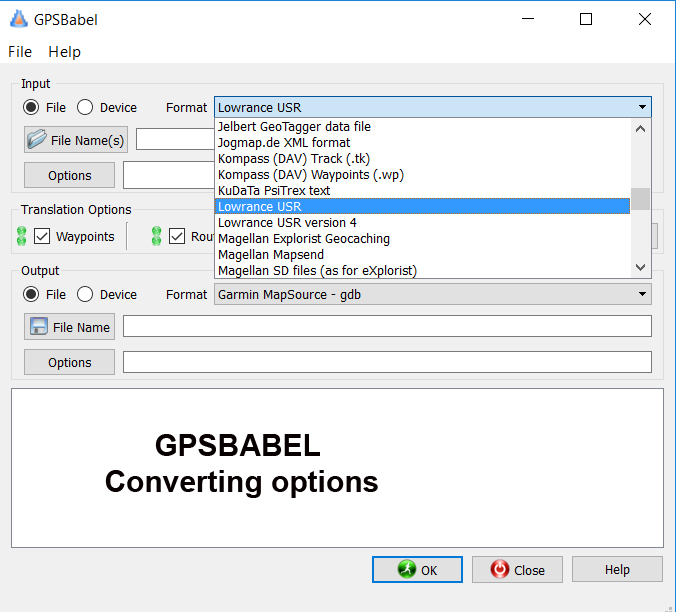Viewport: 676px width, 612px height.
Task: Select the Input Device radio button
Action: pos(85,107)
